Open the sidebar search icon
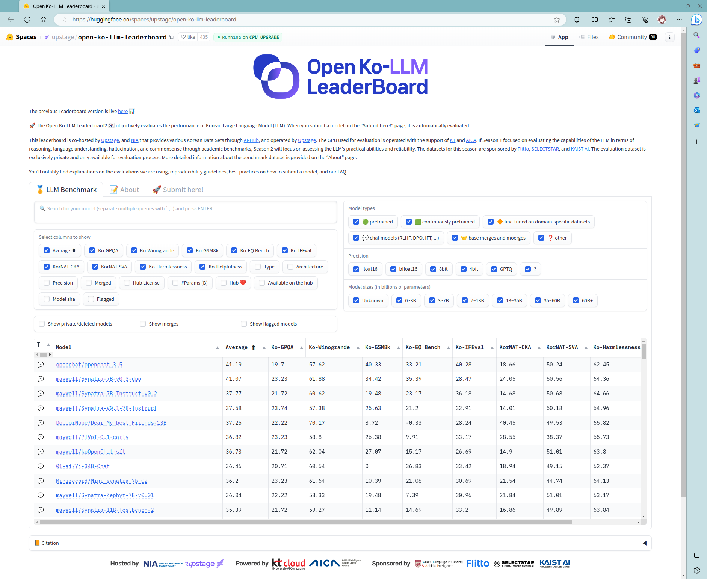Screen dimensions: 707x588 point(697,35)
